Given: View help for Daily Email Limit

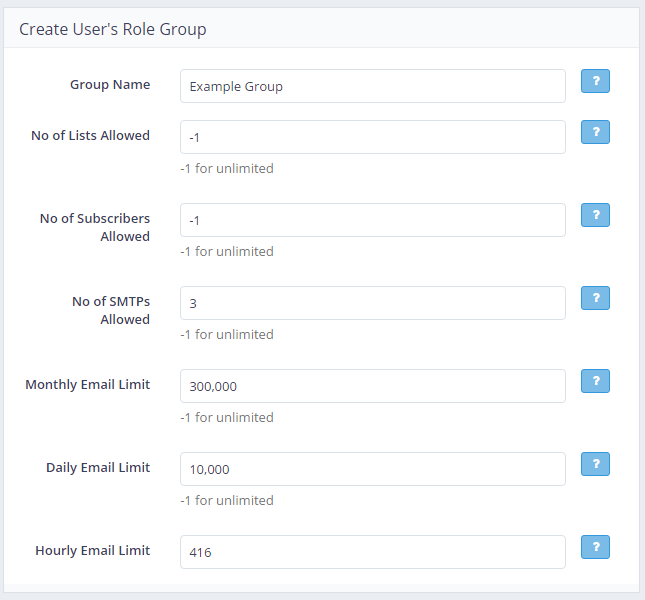Looking at the screenshot, I should pyautogui.click(x=595, y=465).
